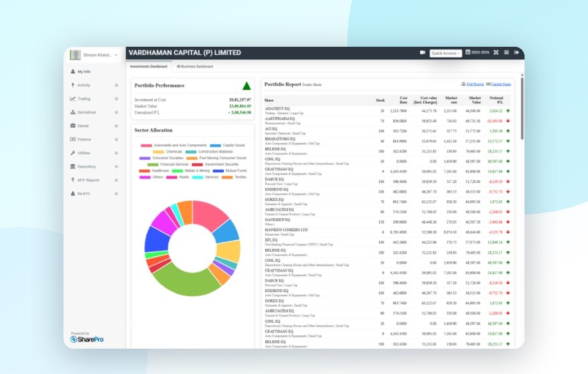The width and height of the screenshot is (588, 374).
Task: Open the Depository menu item label
Action: (87, 166)
